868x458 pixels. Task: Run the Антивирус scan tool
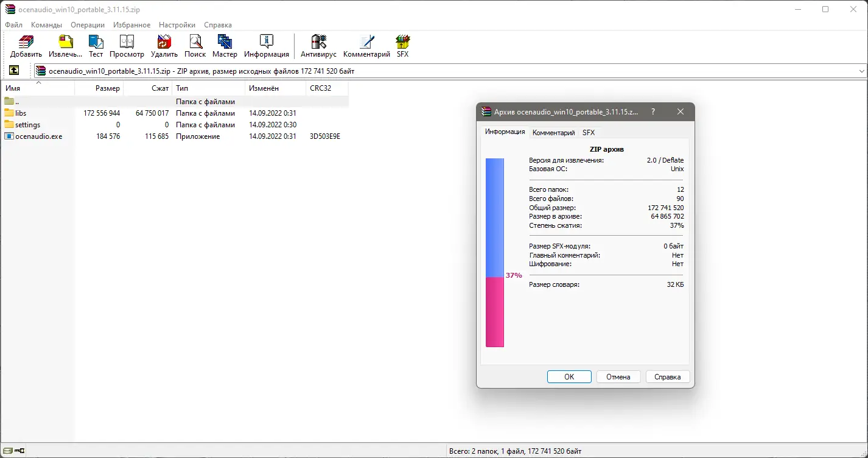(x=318, y=42)
